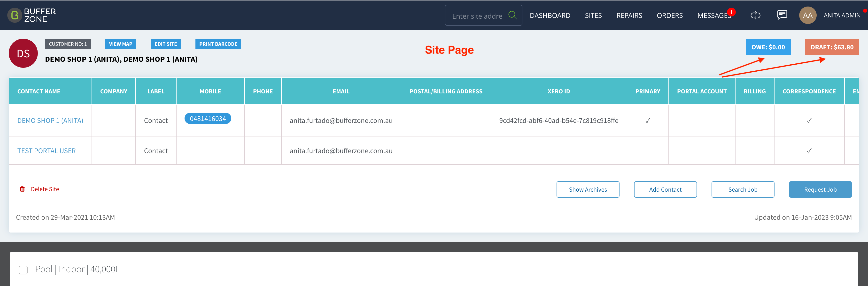This screenshot has height=286, width=868.
Task: Click the 0481416034 mobile number pill
Action: (208, 118)
